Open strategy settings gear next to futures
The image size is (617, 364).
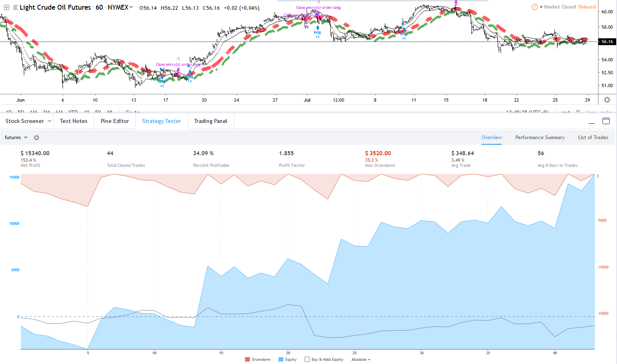pos(36,137)
